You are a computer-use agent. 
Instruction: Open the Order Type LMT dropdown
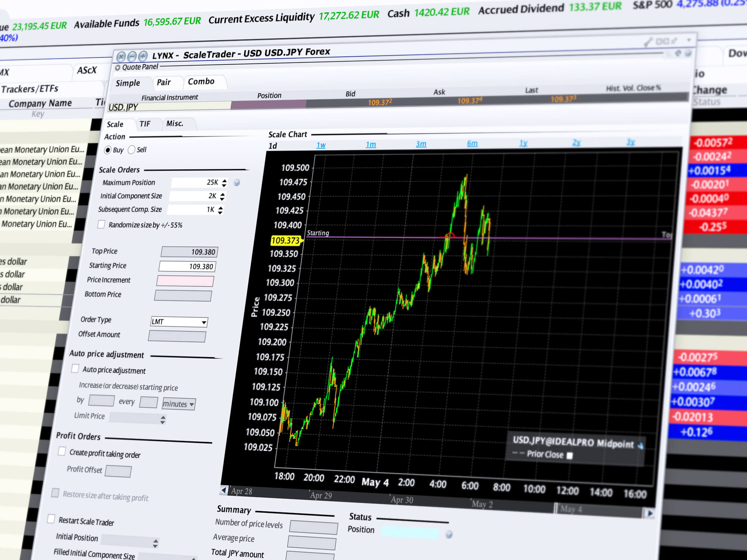tap(179, 322)
